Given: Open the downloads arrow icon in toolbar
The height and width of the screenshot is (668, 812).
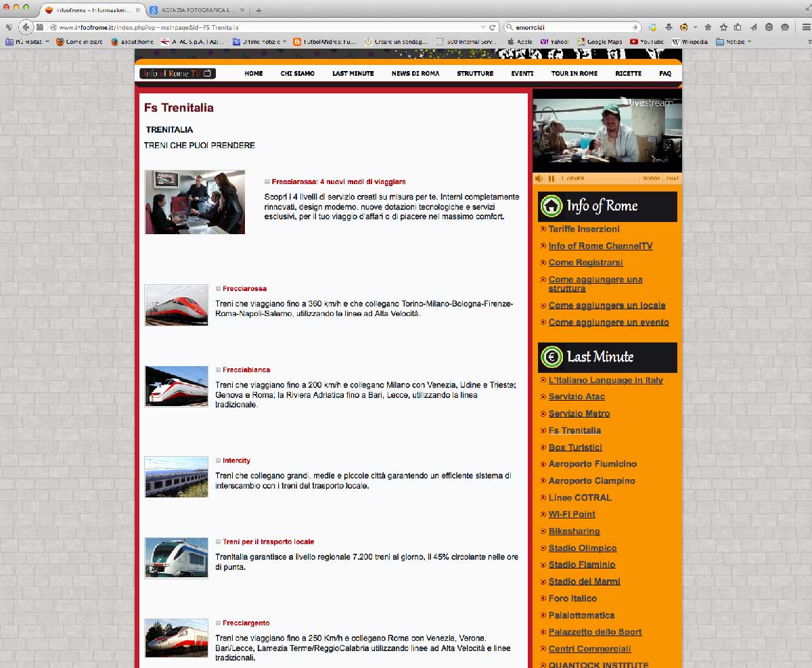Looking at the screenshot, I should 669,28.
